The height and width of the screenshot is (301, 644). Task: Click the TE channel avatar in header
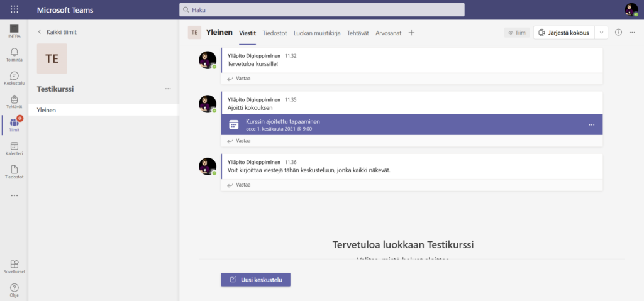pyautogui.click(x=195, y=33)
